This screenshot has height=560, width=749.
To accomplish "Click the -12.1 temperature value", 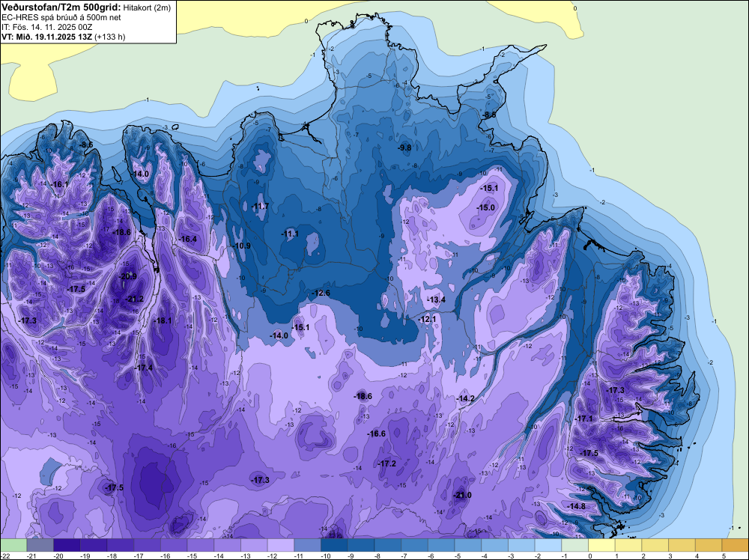I will 427,319.
